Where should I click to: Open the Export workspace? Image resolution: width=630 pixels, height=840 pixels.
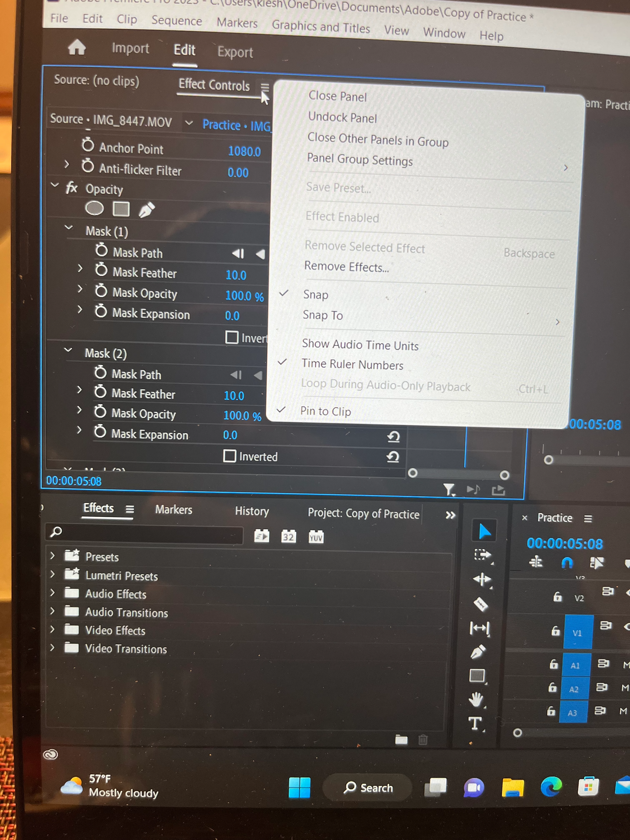click(235, 52)
